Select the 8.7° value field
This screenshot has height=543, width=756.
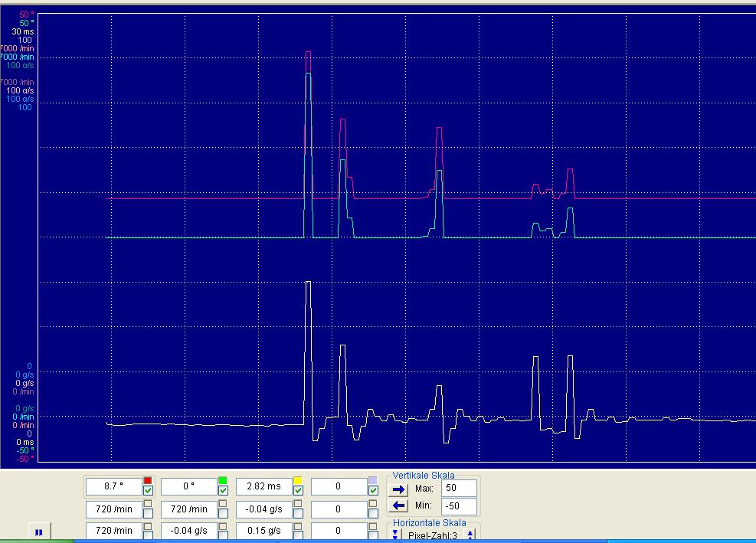tap(113, 486)
